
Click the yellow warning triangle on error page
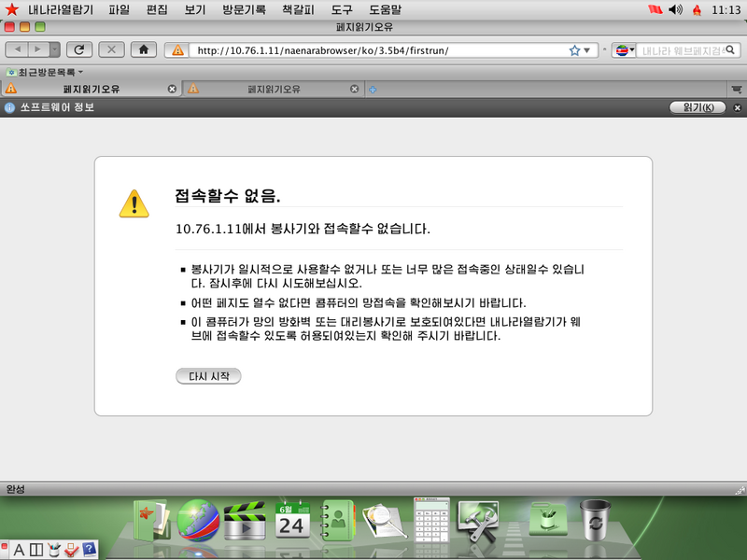click(x=134, y=203)
